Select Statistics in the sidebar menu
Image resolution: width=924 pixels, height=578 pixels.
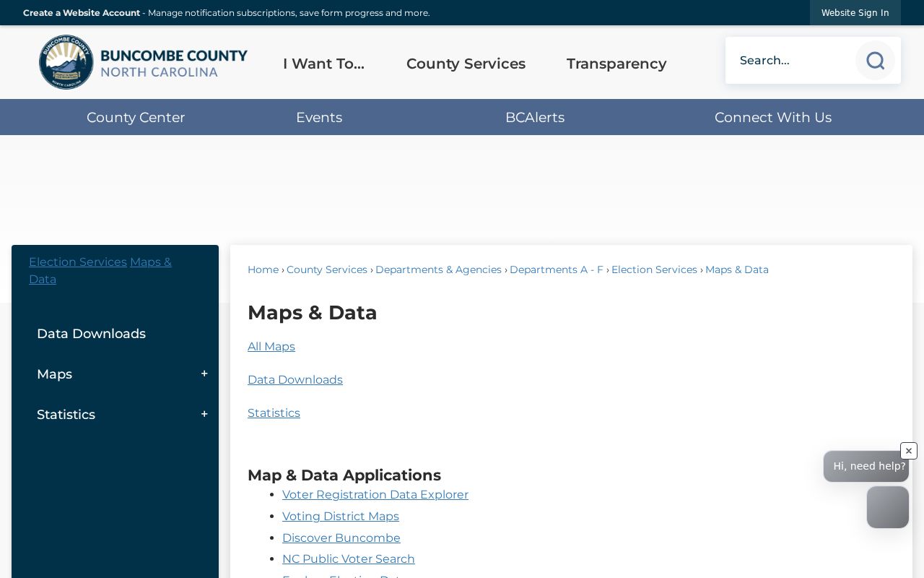(66, 415)
